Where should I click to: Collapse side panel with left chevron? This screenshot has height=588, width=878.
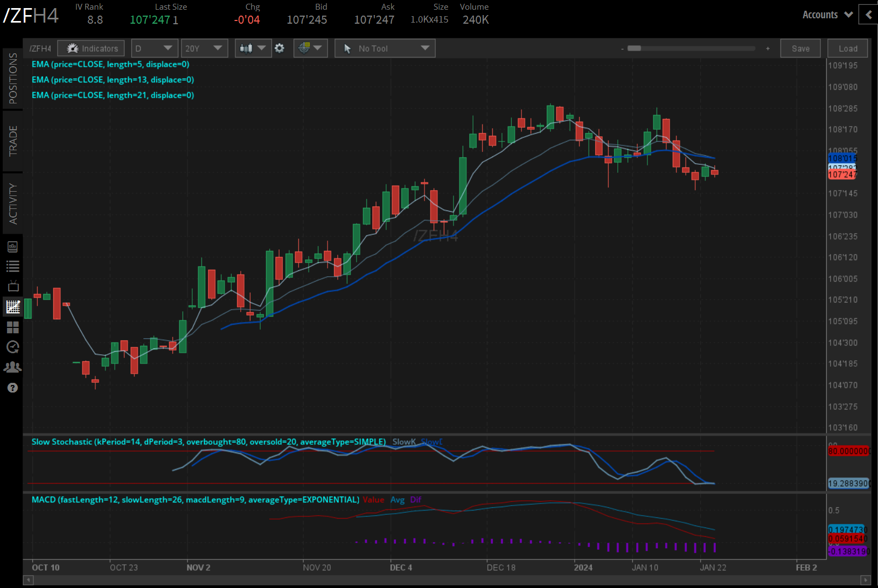(868, 15)
